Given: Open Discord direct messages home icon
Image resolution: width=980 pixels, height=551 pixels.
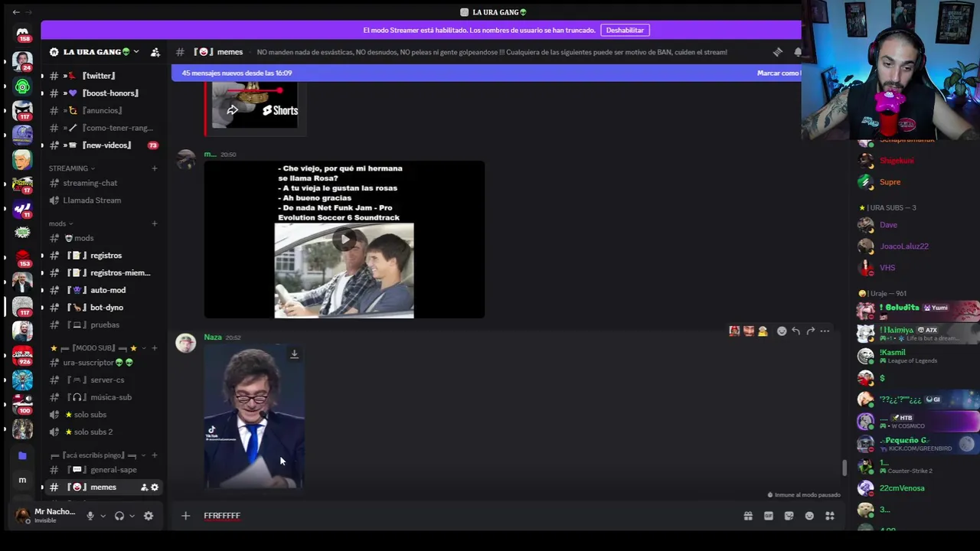Looking at the screenshot, I should 22,34.
